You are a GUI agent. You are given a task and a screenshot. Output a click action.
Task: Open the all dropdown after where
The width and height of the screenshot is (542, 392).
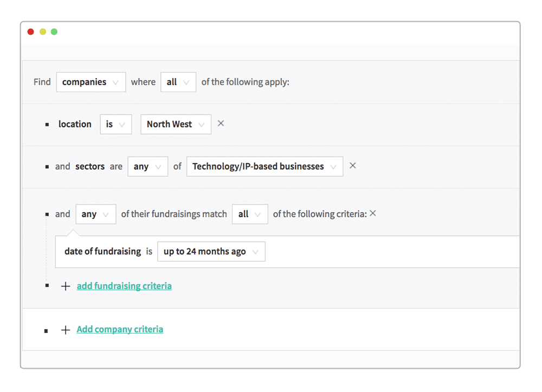(x=178, y=82)
